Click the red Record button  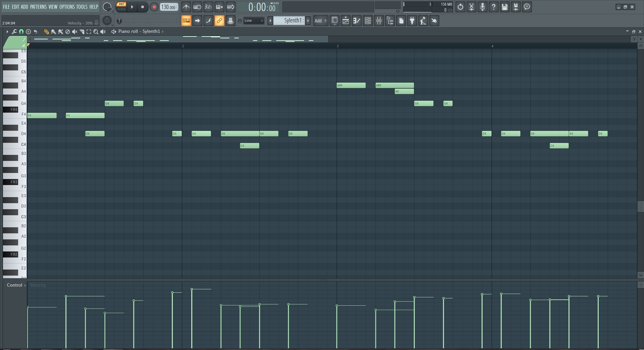154,7
